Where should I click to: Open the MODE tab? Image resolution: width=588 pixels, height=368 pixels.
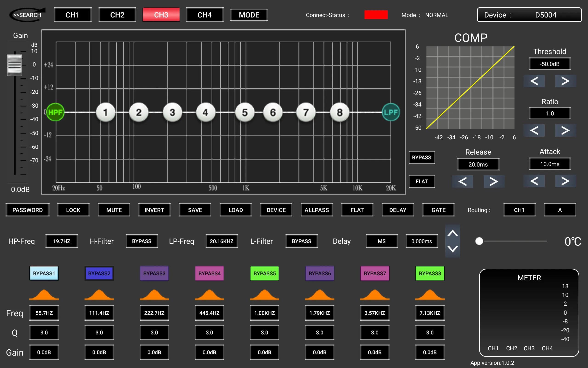click(x=249, y=15)
